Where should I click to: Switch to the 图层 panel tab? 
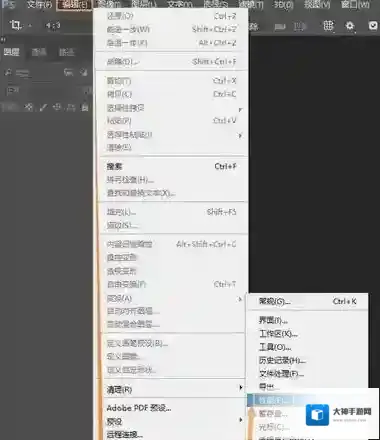pyautogui.click(x=11, y=52)
